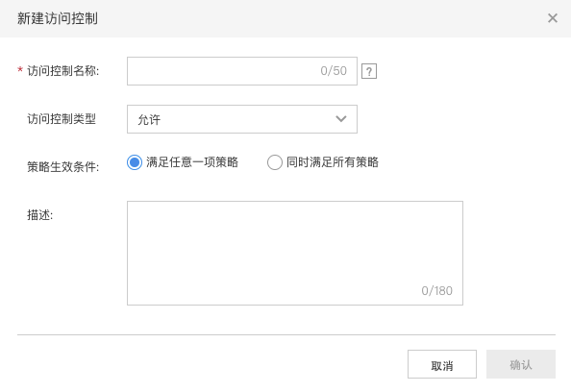Click inside the 描述 text area
The width and height of the screenshot is (571, 392).
(295, 253)
